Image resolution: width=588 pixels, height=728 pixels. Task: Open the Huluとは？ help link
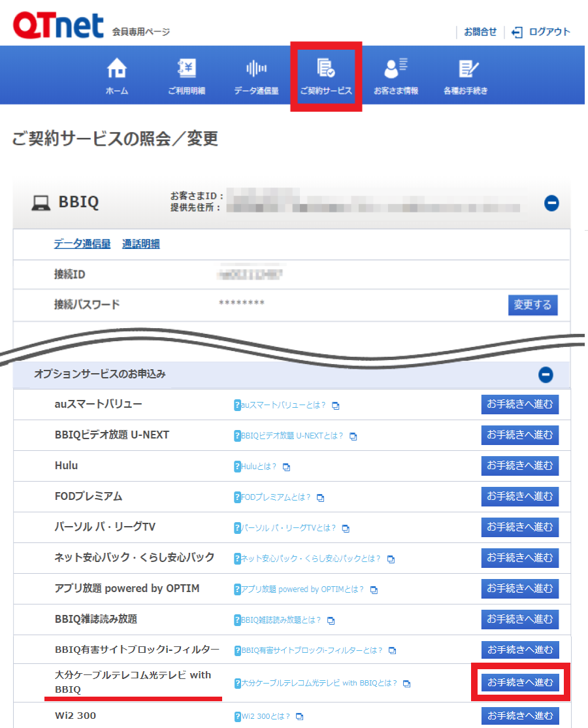258,467
